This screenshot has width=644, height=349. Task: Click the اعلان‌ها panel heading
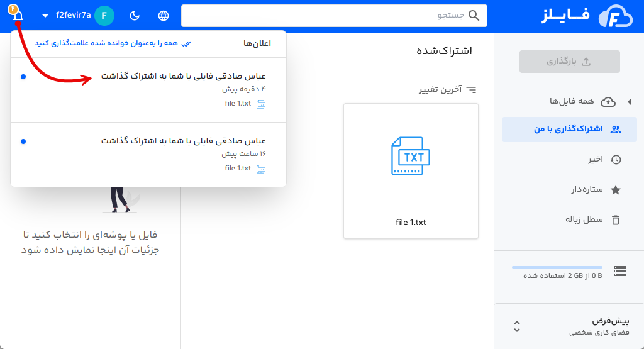tap(257, 43)
